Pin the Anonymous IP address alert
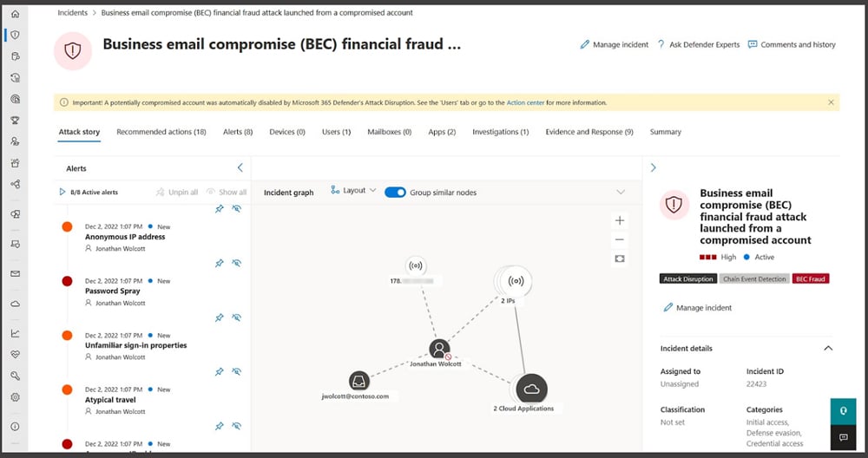This screenshot has width=868, height=458. point(219,209)
